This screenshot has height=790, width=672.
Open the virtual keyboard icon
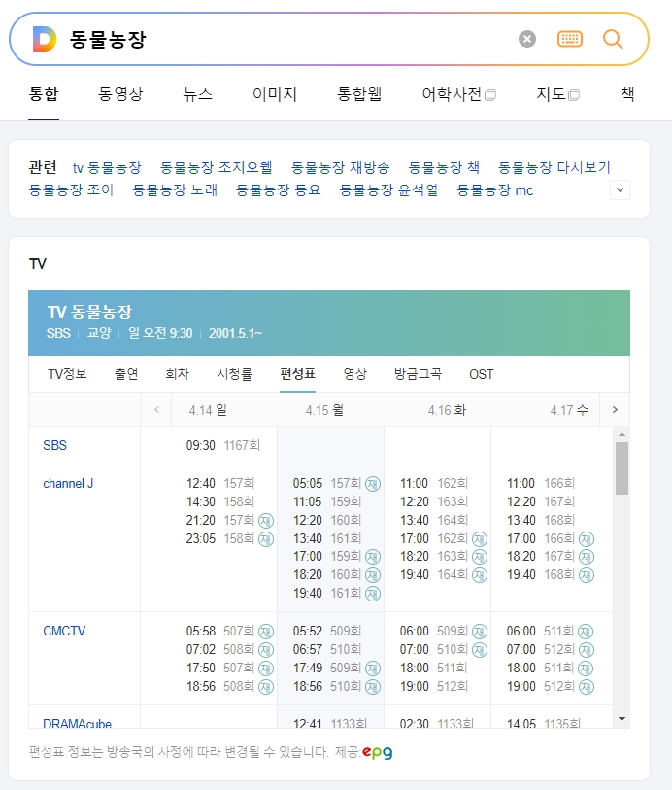pyautogui.click(x=570, y=39)
